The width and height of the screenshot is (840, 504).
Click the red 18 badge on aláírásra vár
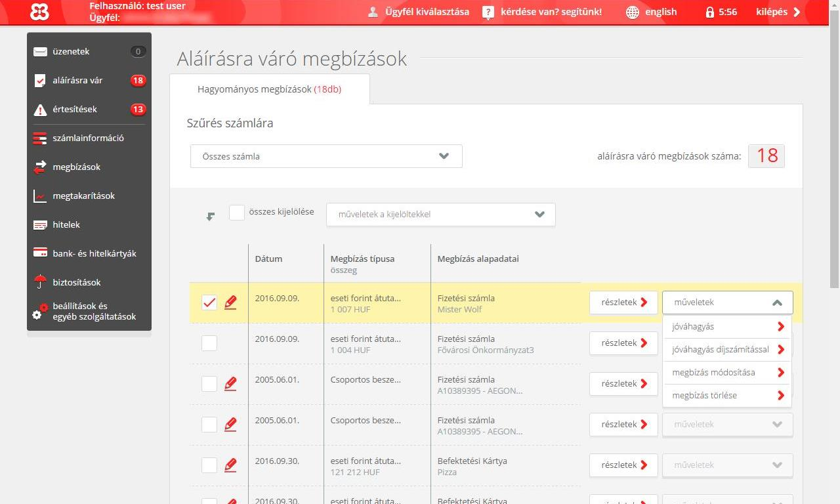pyautogui.click(x=138, y=81)
